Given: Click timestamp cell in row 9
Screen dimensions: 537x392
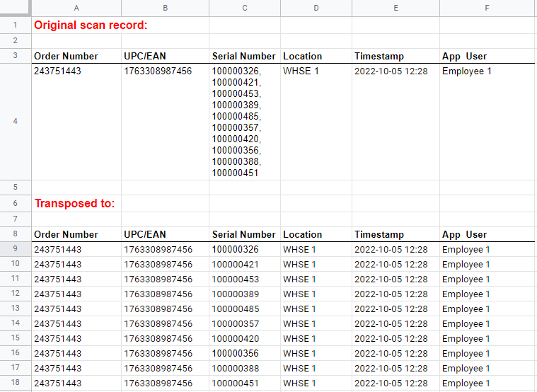Looking at the screenshot, I should coord(395,249).
